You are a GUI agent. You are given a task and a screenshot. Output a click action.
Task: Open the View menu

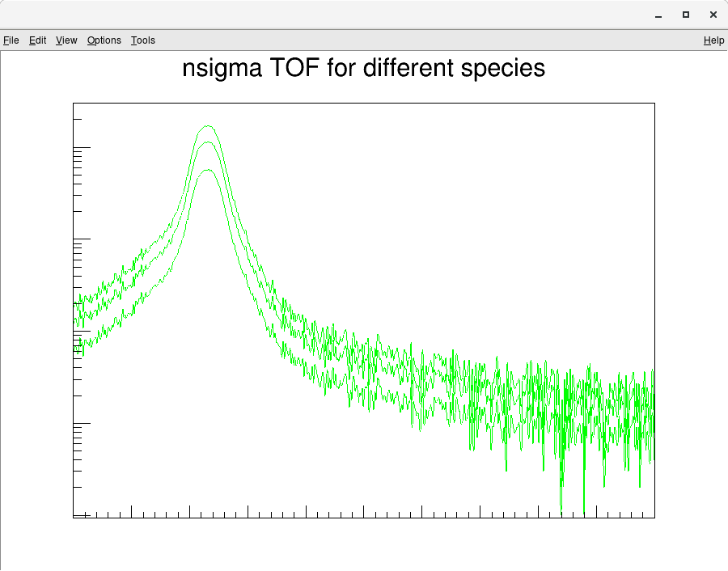pyautogui.click(x=66, y=40)
